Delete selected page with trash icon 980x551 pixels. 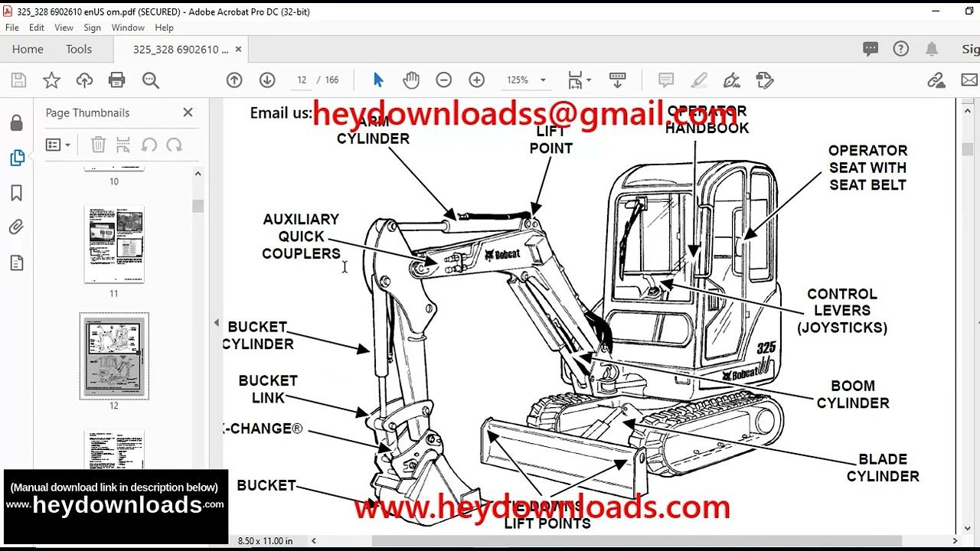click(x=98, y=145)
